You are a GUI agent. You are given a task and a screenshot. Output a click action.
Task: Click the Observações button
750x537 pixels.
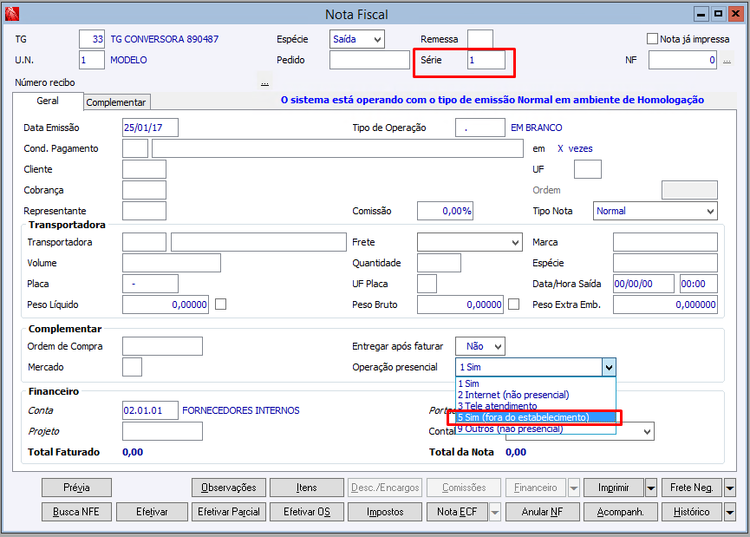[x=229, y=488]
